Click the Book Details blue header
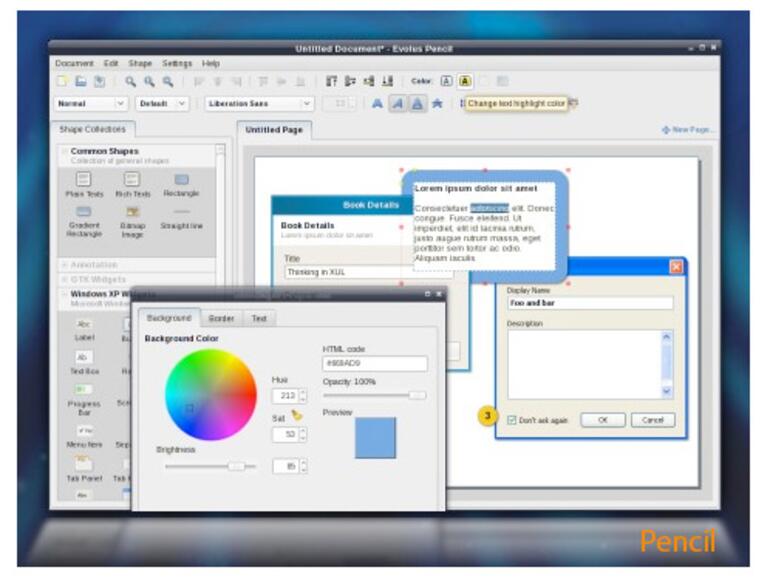 (x=342, y=205)
